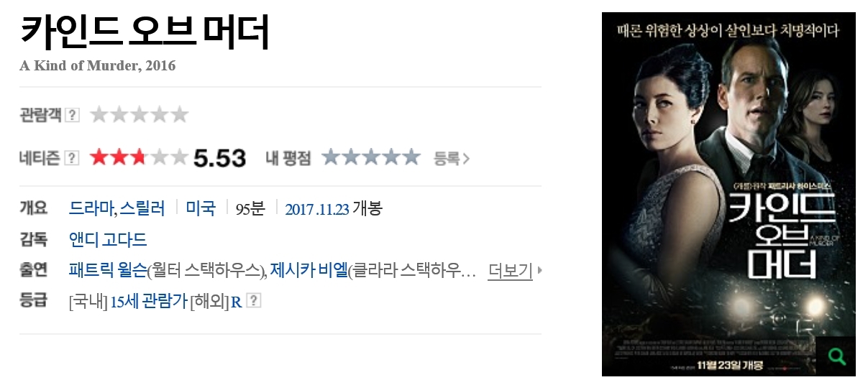Viewport: 868px width, 385px height.
Task: Click the 15세 관람가 rating link
Action: click(148, 302)
